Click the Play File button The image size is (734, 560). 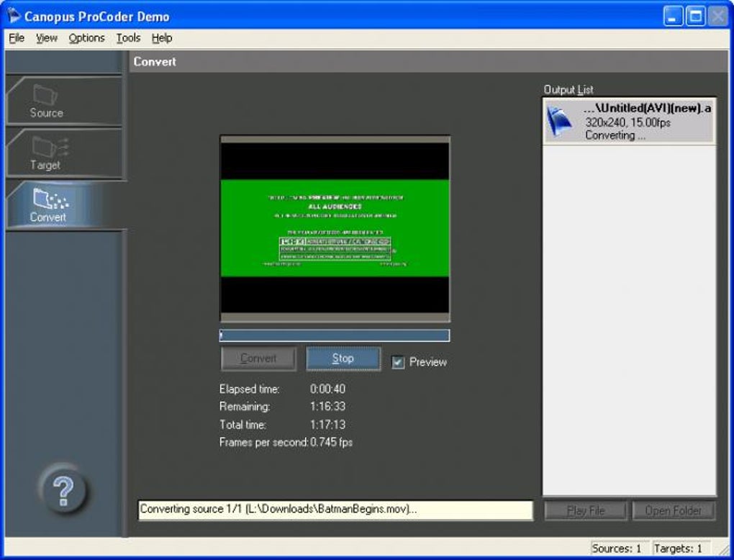[586, 510]
